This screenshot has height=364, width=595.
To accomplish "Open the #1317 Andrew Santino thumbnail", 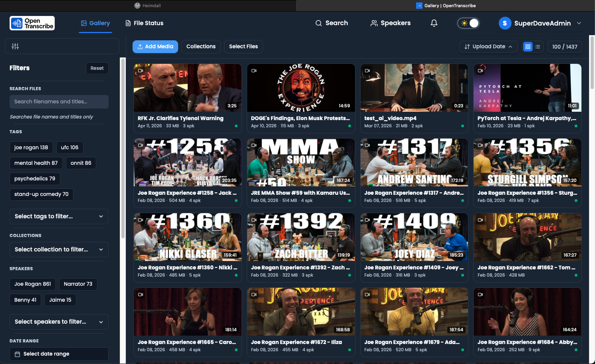I will [x=414, y=162].
